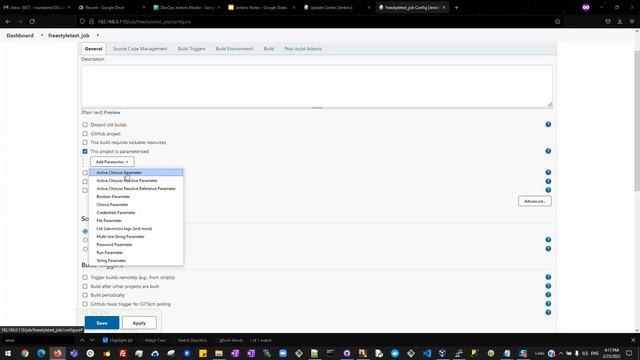
Task: Launch Edge from the taskbar
Action: (41, 353)
